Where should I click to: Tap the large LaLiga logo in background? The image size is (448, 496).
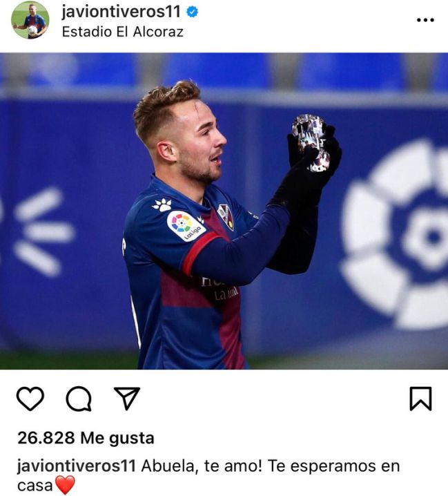396,234
